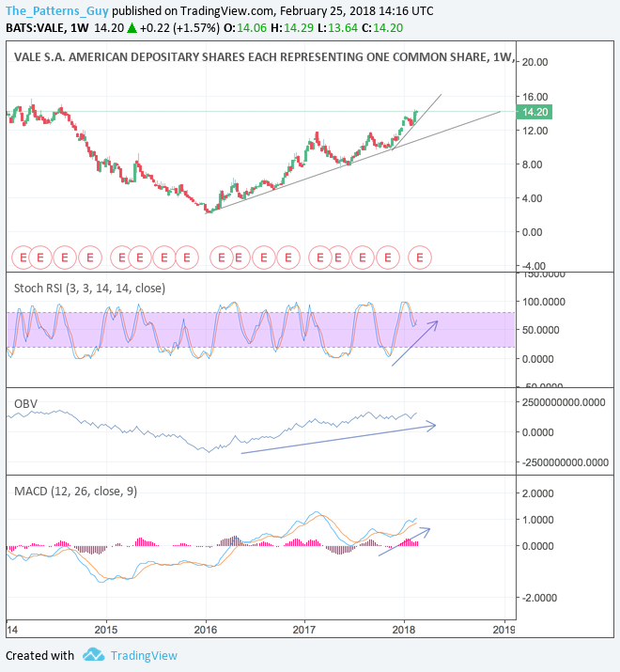Click the 100.0000 Stoch RSI axis value

coord(543,302)
